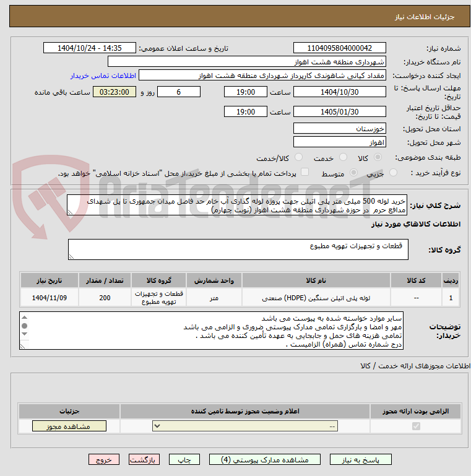Select the کالا radio button
471x476 pixels.
[x=378, y=157]
